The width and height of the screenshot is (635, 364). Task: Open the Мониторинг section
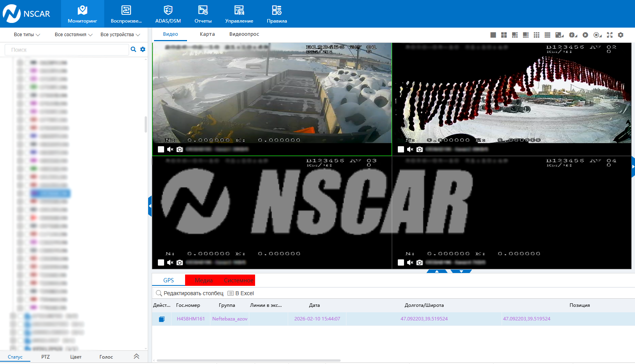tap(82, 14)
